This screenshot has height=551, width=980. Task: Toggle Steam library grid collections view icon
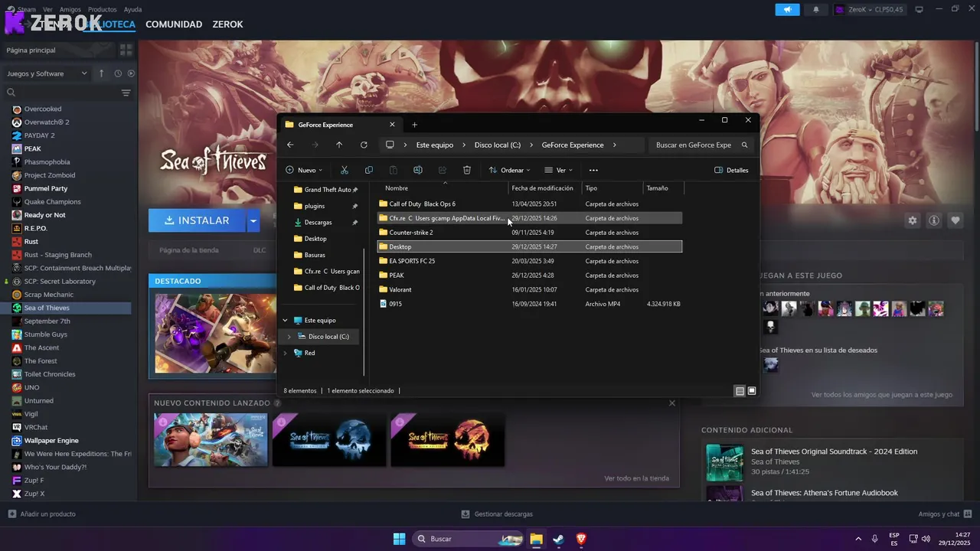click(126, 50)
